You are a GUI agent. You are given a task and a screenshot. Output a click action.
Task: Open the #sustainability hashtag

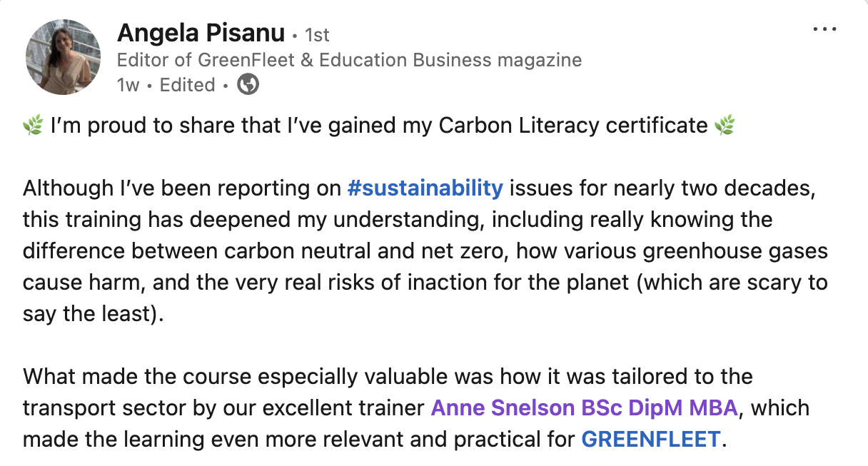[x=425, y=188]
